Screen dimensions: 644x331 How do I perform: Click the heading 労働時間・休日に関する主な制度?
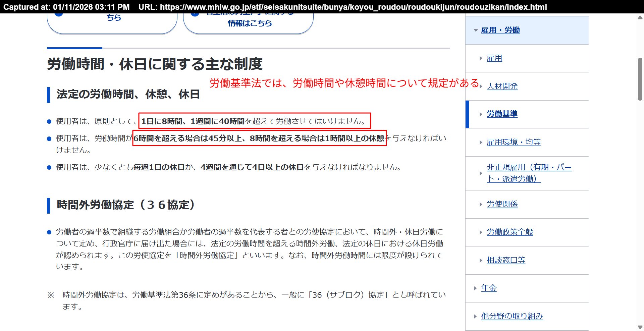[x=155, y=64]
